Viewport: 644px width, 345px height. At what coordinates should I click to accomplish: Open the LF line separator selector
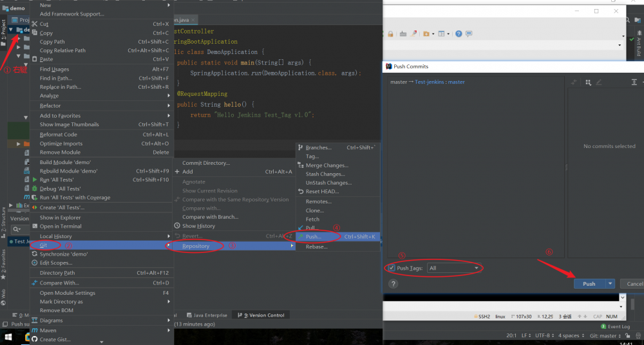[x=527, y=335]
